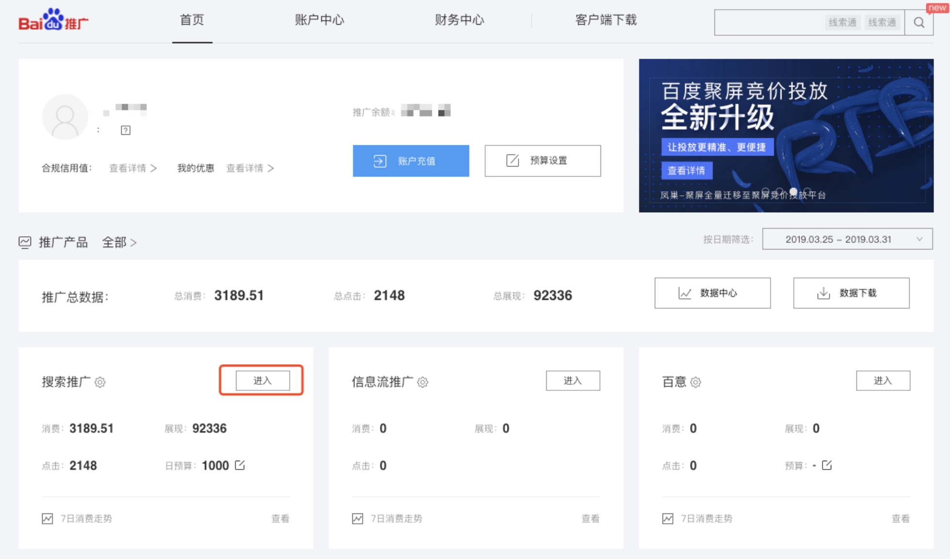View 我的优惠 查看详情 link

[250, 168]
